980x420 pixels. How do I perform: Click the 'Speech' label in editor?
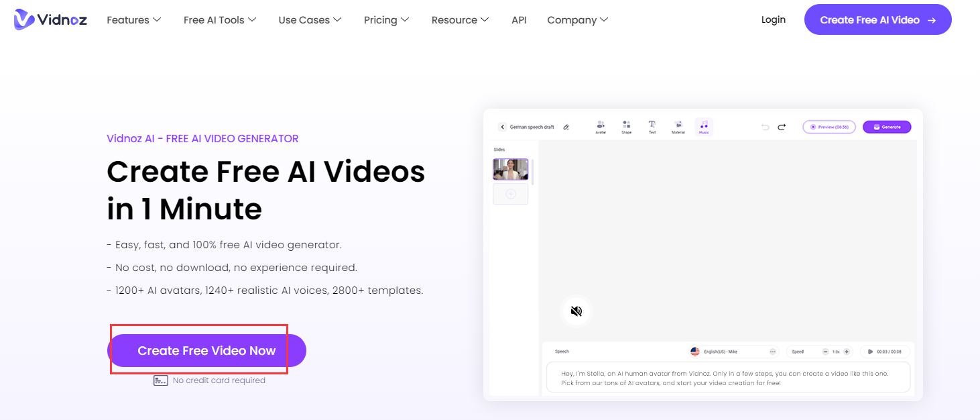pyautogui.click(x=562, y=352)
